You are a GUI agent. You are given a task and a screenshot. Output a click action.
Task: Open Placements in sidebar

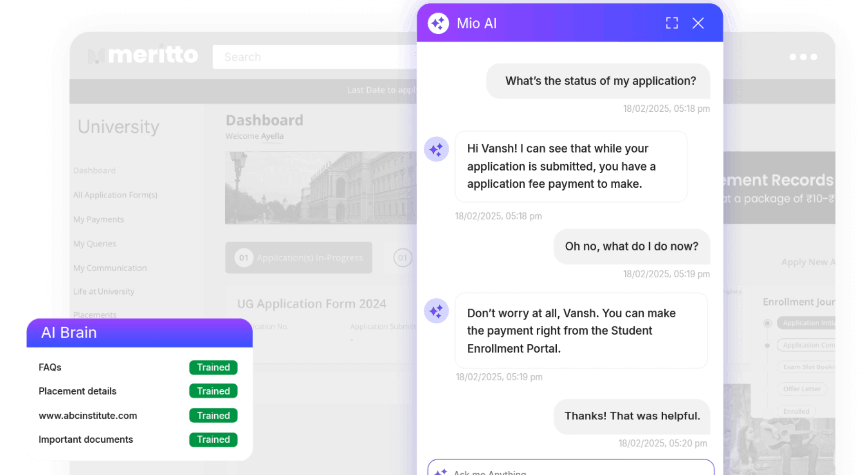click(x=95, y=314)
